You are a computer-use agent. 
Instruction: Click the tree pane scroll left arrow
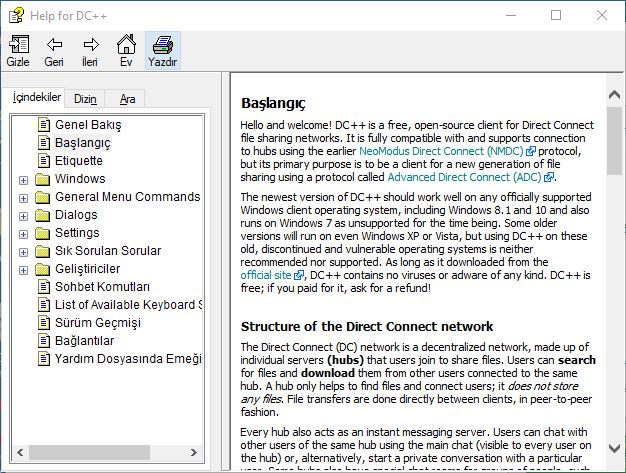(20, 452)
